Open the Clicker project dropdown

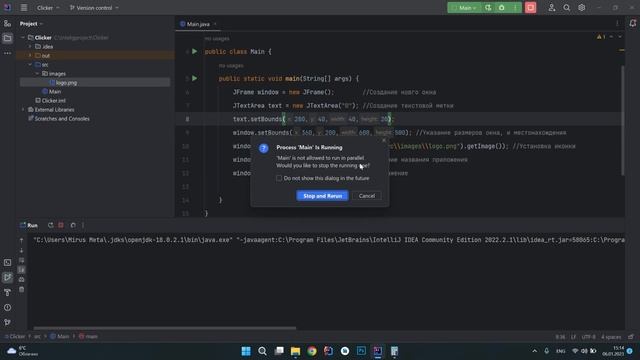point(48,8)
